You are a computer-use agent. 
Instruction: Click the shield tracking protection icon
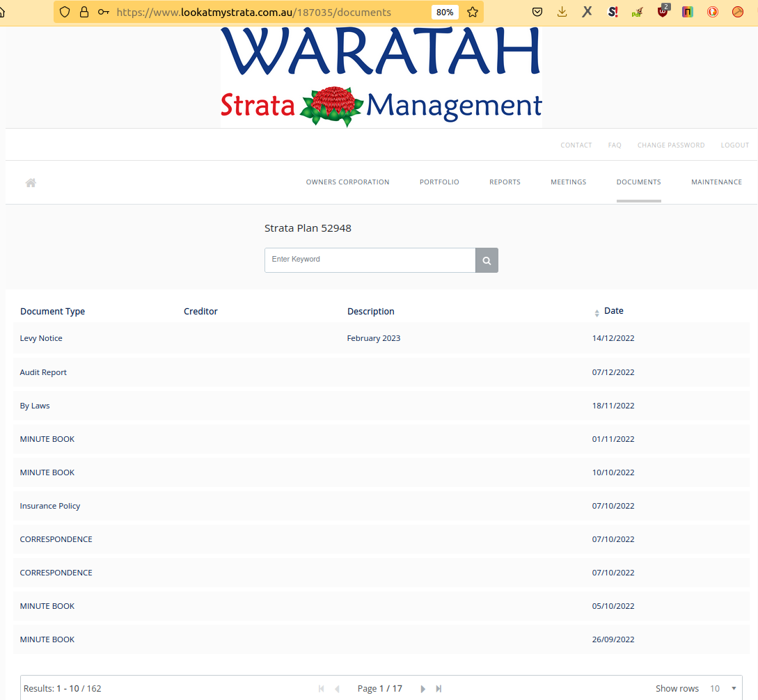point(65,12)
